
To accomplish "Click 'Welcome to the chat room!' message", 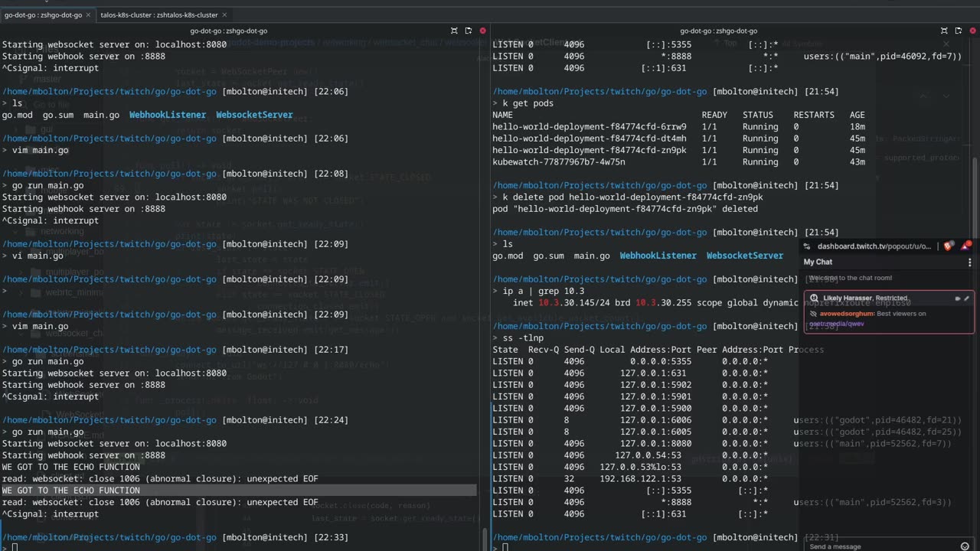I will [x=850, y=278].
